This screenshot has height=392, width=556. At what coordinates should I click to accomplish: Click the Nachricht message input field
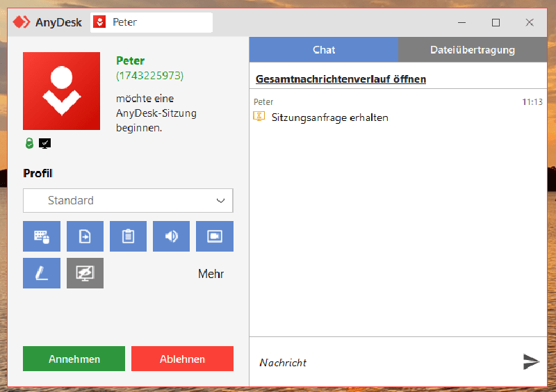pyautogui.click(x=382, y=362)
